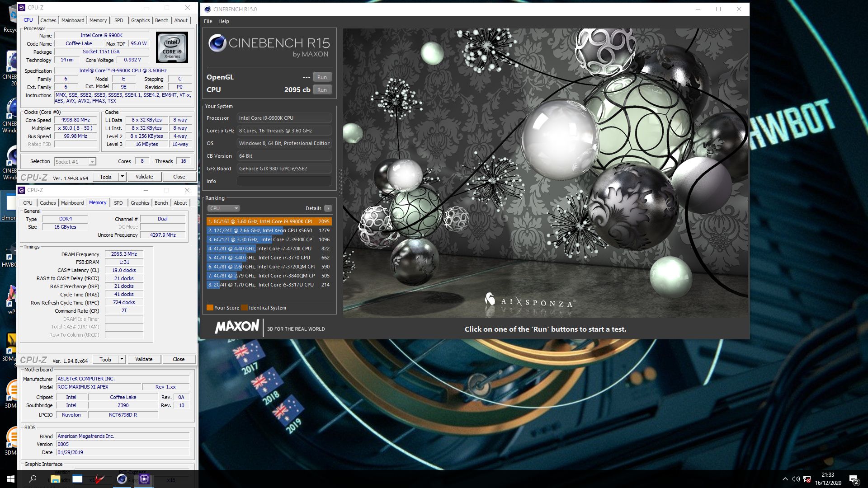Open the SPD tab in lower CPU-Z window
868x488 pixels.
pos(118,203)
